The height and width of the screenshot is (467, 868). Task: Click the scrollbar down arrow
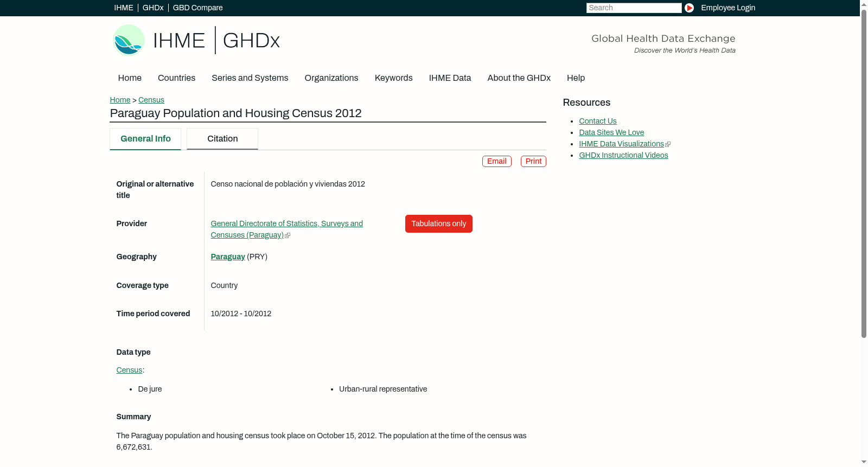[x=864, y=462]
